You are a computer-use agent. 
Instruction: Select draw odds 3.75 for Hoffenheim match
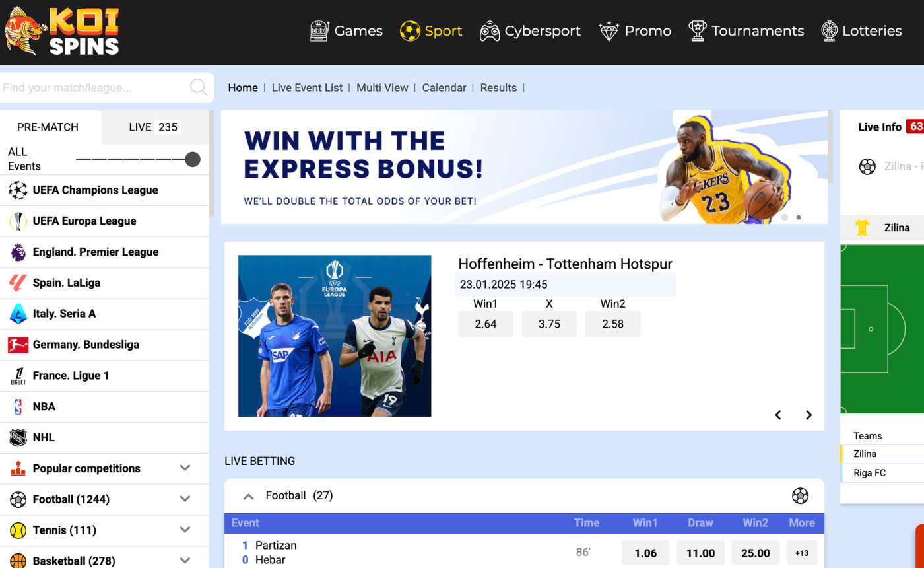[x=549, y=324]
